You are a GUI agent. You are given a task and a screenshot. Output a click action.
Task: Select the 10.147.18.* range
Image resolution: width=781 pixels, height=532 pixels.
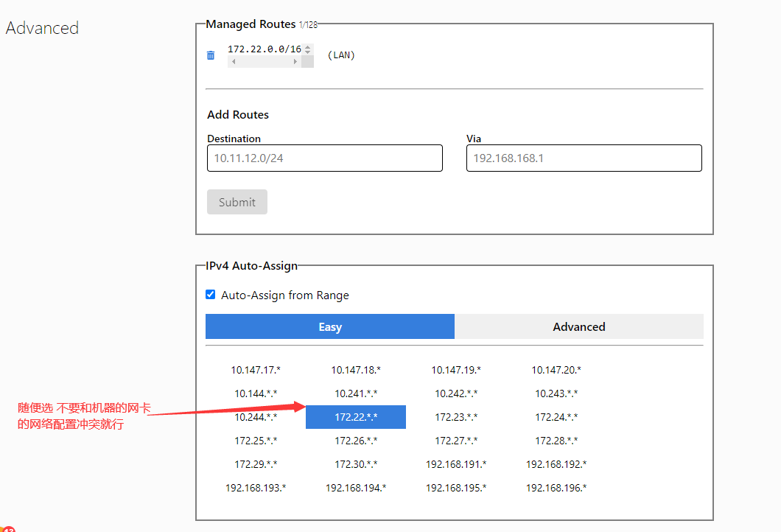click(x=356, y=370)
